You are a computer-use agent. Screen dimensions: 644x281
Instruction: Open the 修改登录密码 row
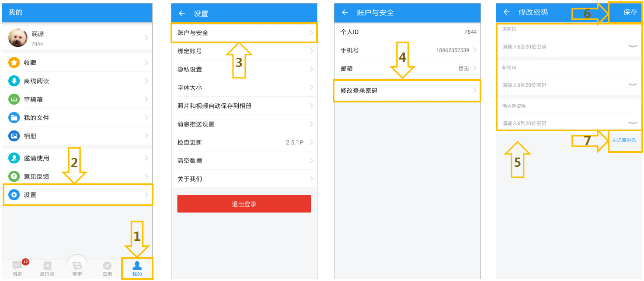coord(407,91)
